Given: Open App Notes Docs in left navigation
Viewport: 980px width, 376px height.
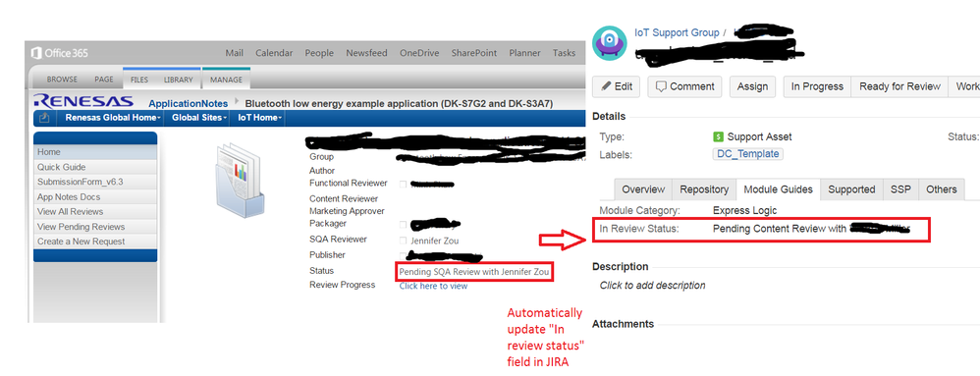Looking at the screenshot, I should point(95,196).
